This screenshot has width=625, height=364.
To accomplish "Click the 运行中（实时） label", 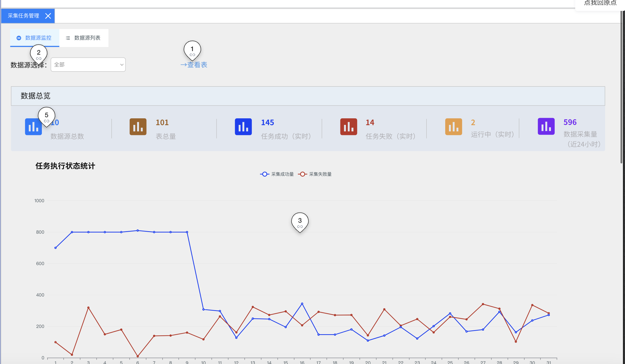I will click(492, 134).
